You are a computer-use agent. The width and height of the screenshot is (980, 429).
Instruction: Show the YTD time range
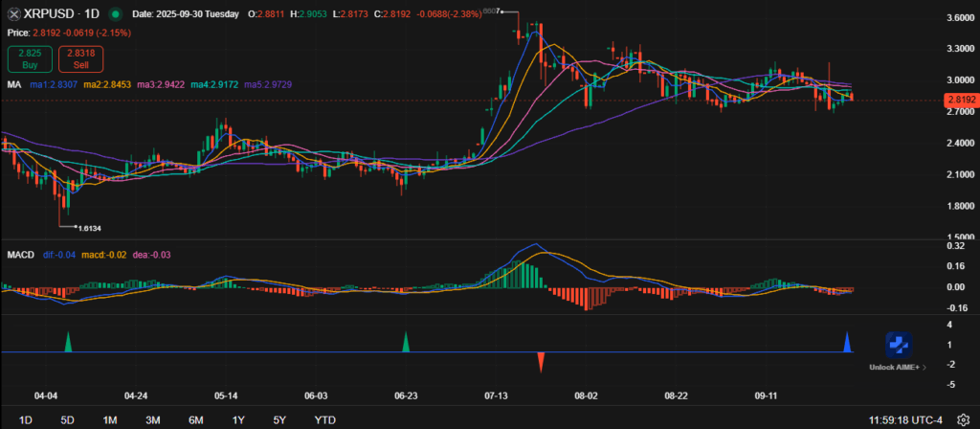325,419
